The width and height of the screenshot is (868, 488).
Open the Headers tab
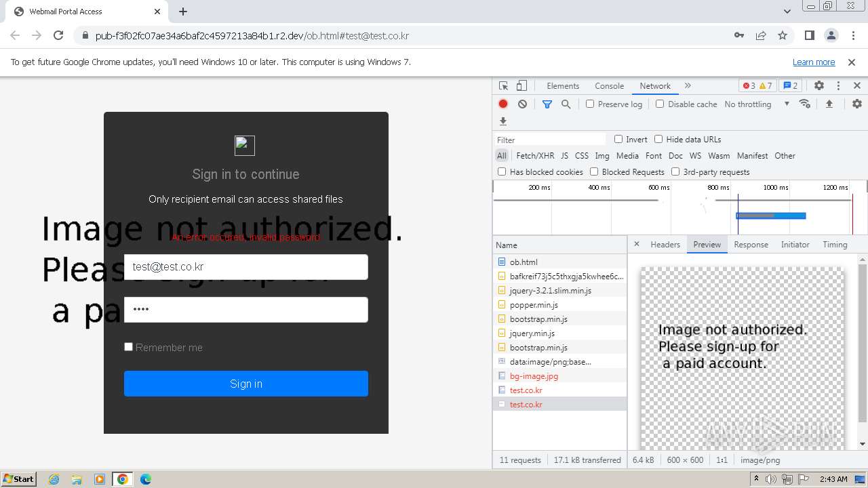(x=665, y=245)
